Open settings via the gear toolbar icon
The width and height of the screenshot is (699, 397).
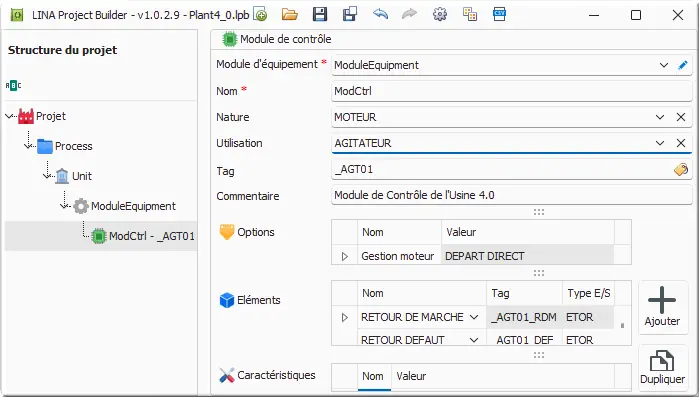440,14
